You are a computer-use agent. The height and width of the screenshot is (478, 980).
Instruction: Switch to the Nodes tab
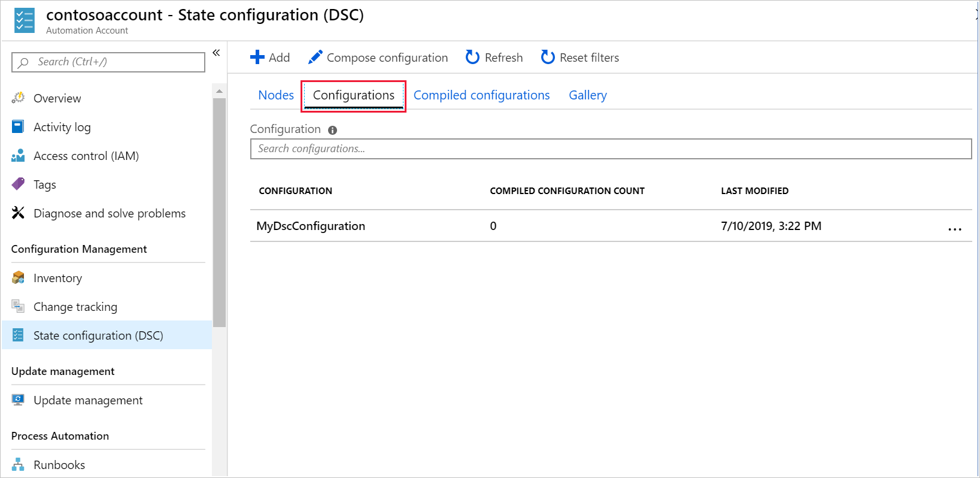tap(276, 95)
